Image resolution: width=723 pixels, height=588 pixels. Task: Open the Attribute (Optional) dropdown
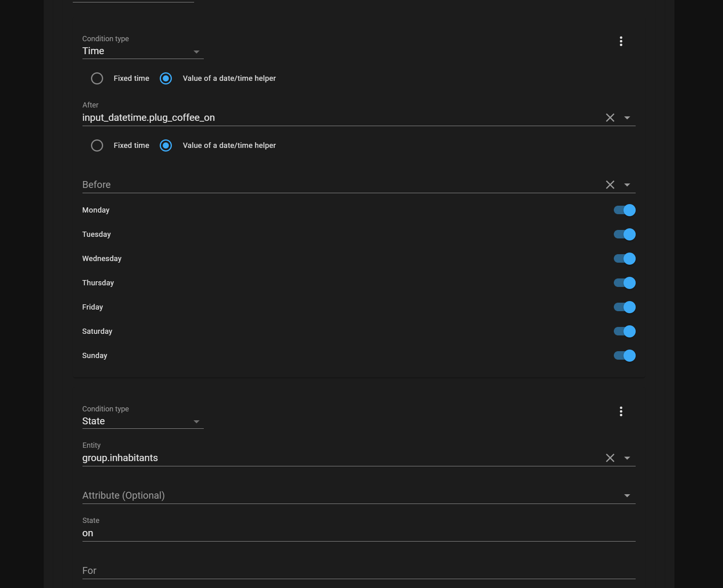[x=627, y=495]
